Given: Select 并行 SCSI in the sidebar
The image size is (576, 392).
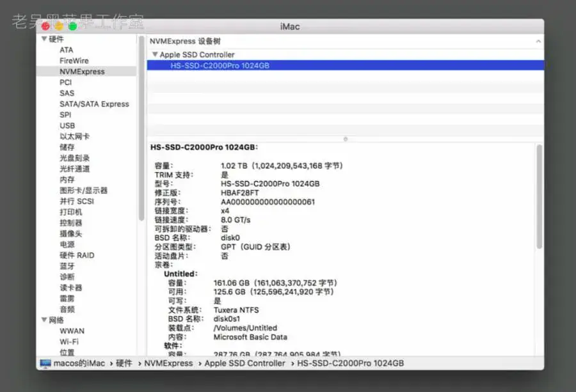Looking at the screenshot, I should (x=77, y=201).
